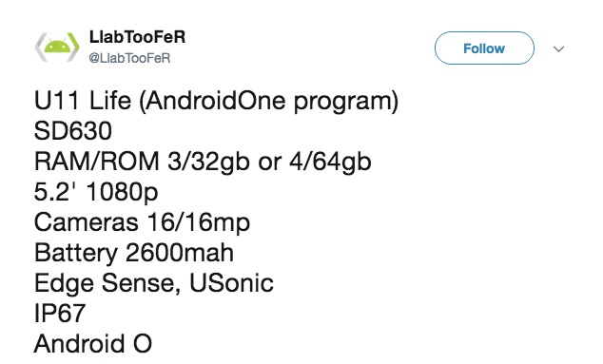Click the "Edge Sense," text
This screenshot has width=603, height=364.
[x=107, y=284]
